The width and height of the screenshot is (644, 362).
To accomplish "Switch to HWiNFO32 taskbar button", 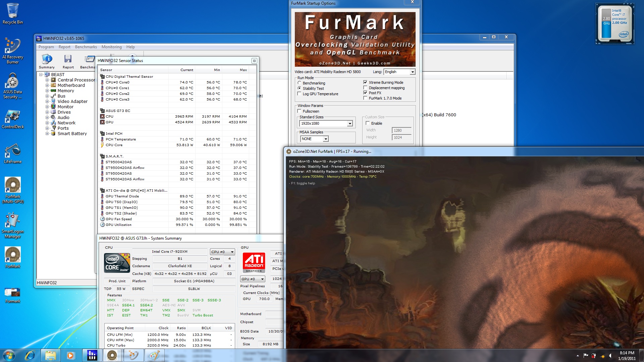I will pos(92,355).
